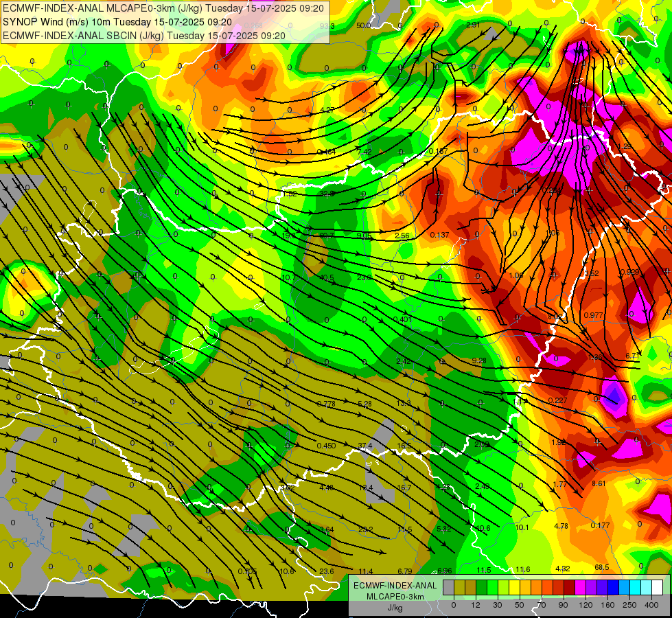Click the map value 9.05
This screenshot has height=618, width=672.
[x=364, y=235]
